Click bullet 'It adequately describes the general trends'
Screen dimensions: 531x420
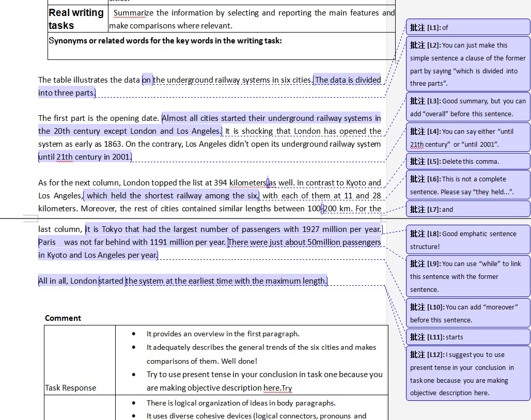261,354
